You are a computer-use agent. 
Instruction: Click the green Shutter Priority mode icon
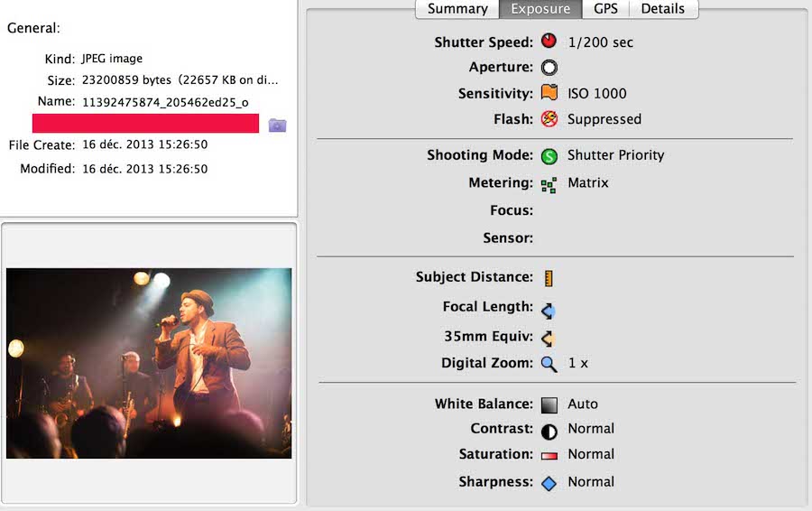pyautogui.click(x=549, y=155)
